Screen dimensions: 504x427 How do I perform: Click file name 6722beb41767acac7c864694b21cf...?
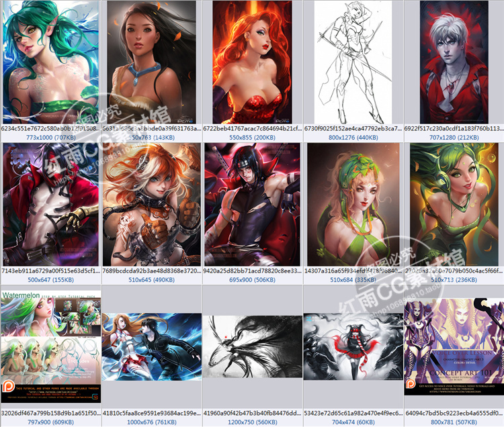click(x=252, y=128)
